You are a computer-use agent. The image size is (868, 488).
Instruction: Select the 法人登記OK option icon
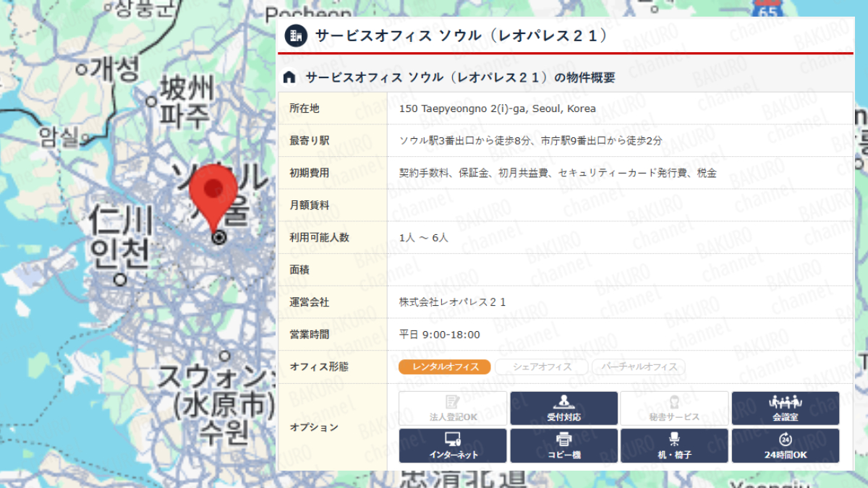[x=454, y=408]
